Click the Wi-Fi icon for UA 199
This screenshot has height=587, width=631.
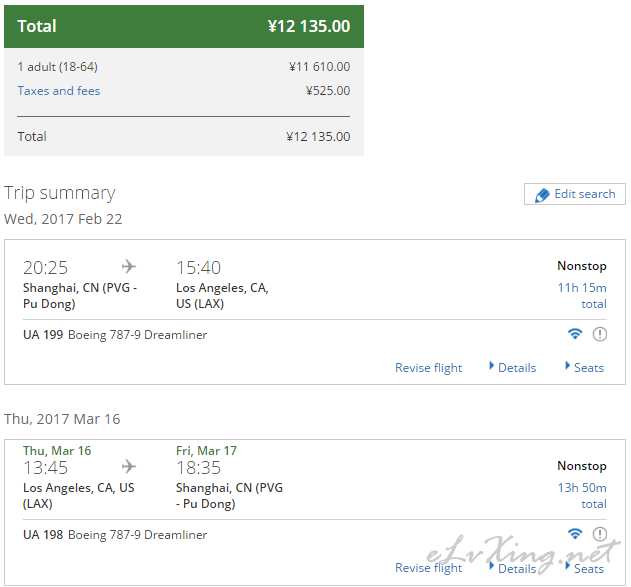click(x=575, y=334)
